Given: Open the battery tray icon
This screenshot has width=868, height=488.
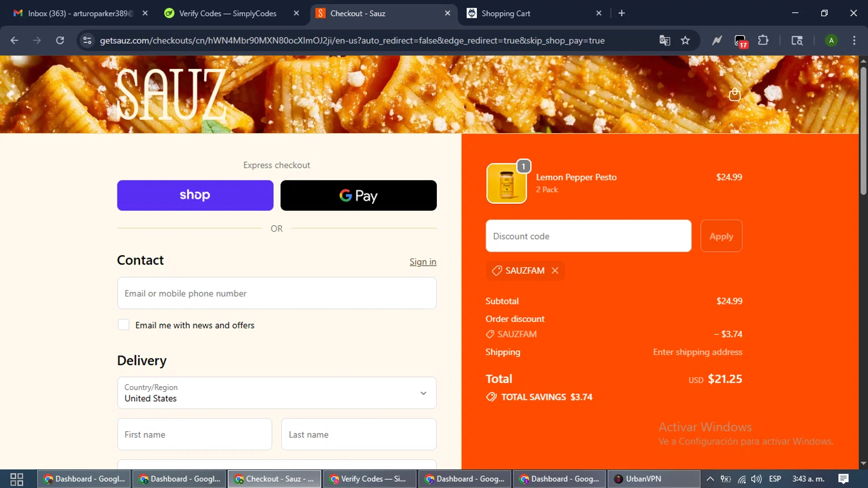Looking at the screenshot, I should click(726, 479).
